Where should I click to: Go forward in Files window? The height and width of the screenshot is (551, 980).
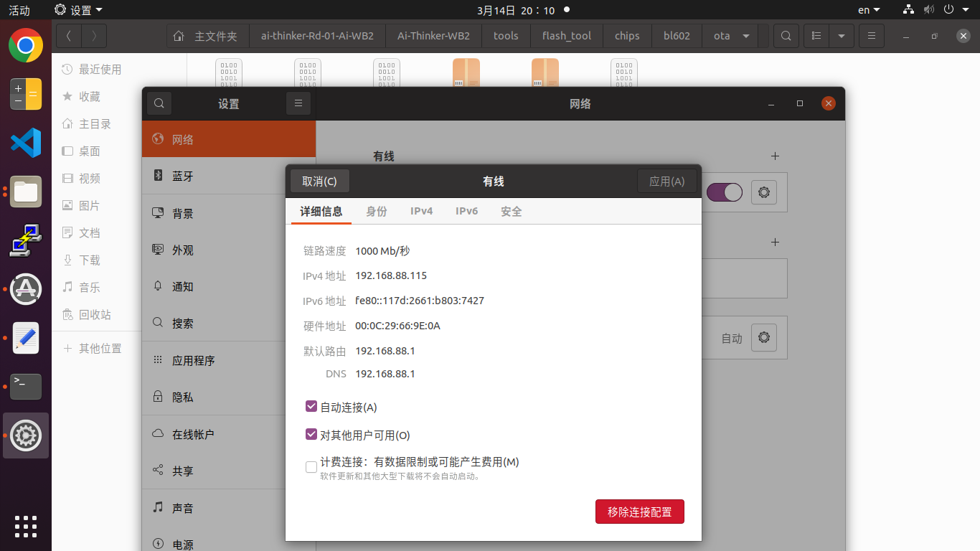pyautogui.click(x=94, y=36)
